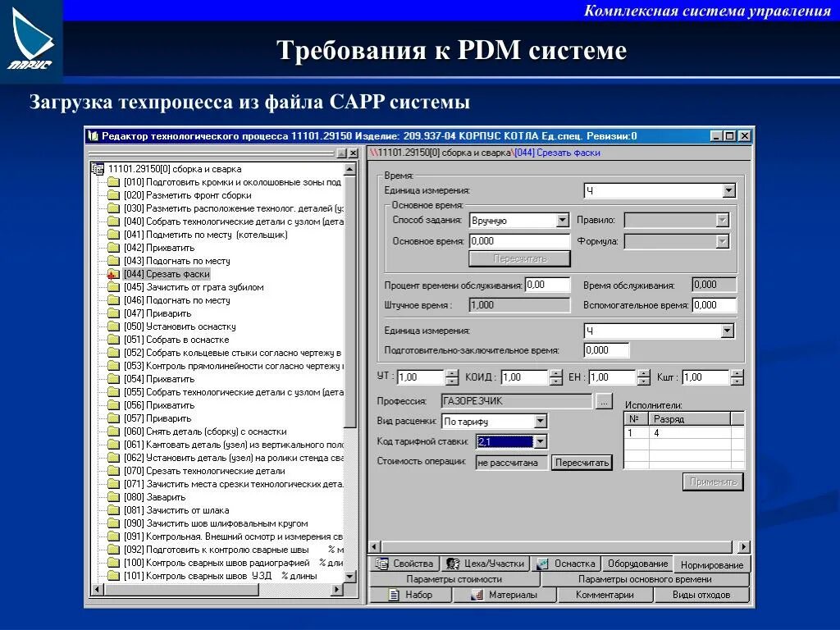Screen dimensions: 840x630
Task: Switch to the Нормирование tab
Action: [x=712, y=564]
